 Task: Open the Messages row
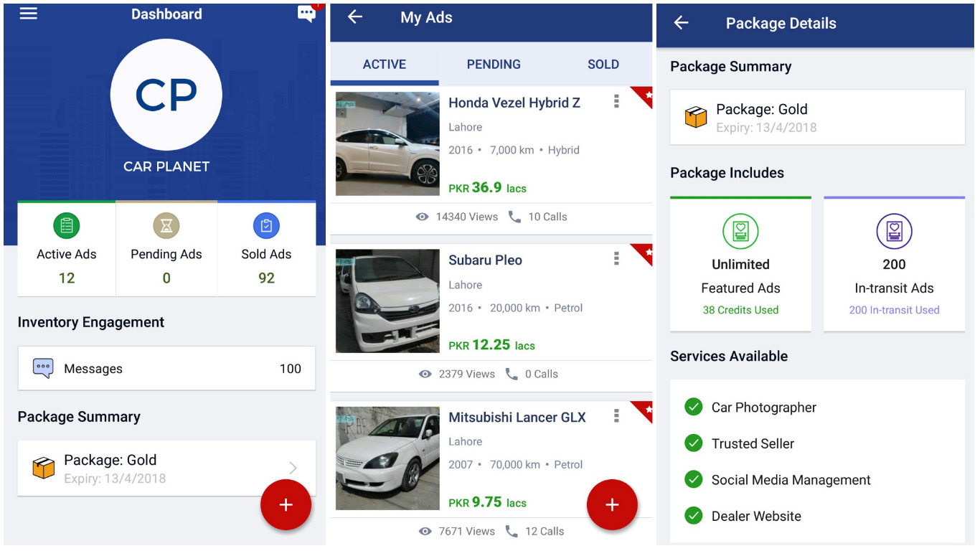pyautogui.click(x=166, y=369)
